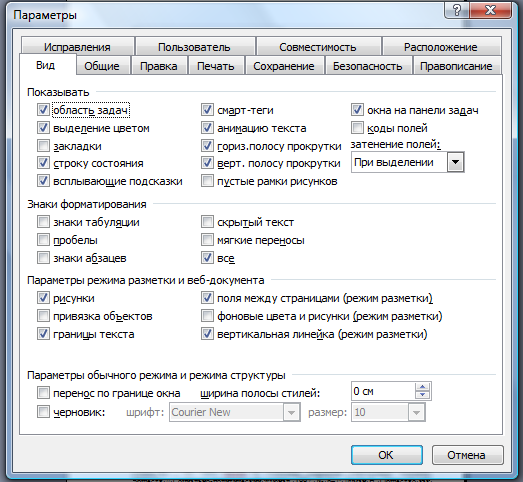Enable перенос по границе окна
This screenshot has width=523, height=482.
[43, 393]
